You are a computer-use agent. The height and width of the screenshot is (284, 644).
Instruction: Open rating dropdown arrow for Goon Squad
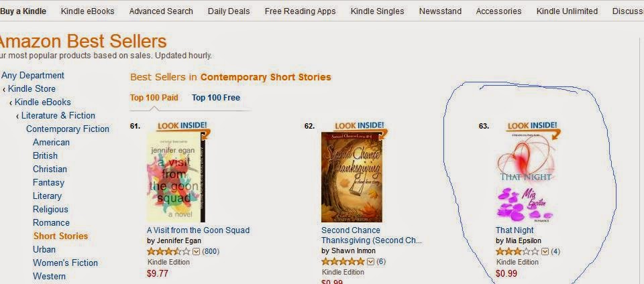[197, 252]
